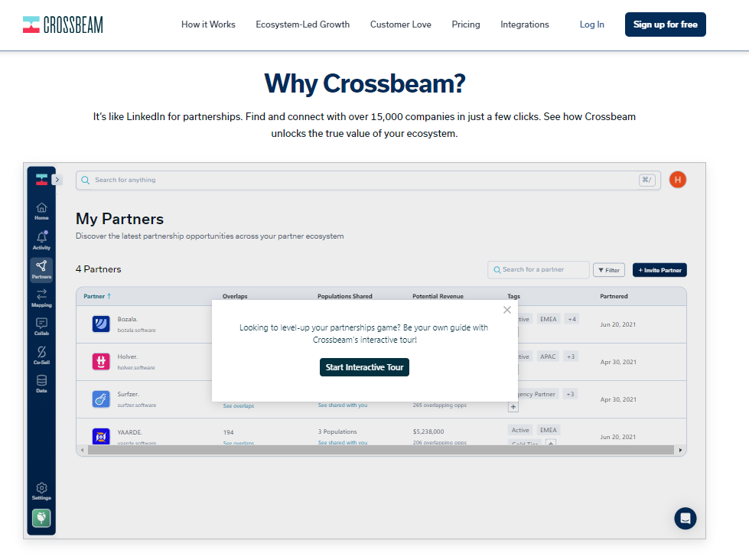749x560 pixels.
Task: Click the Crossbeam sidebar logo icon
Action: [41, 180]
